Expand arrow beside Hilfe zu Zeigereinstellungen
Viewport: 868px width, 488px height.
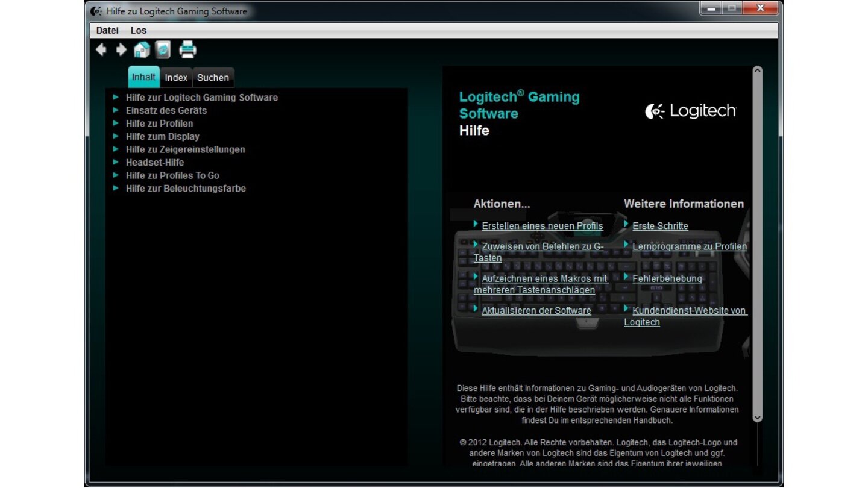pos(116,149)
